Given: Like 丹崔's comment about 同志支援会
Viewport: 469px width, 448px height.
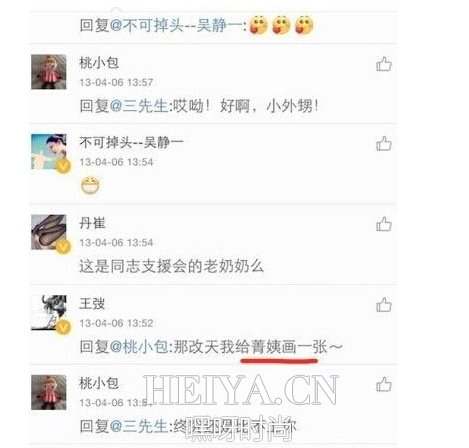Looking at the screenshot, I should [384, 224].
